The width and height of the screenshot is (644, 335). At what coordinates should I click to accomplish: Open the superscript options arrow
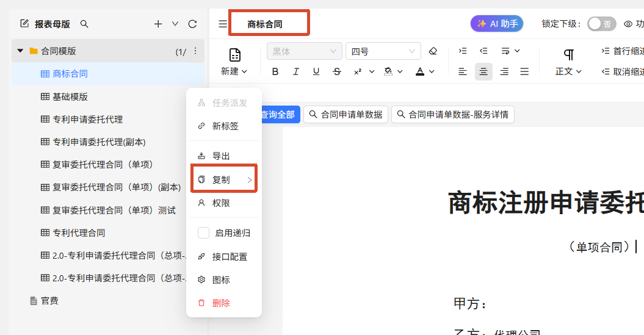pos(372,71)
